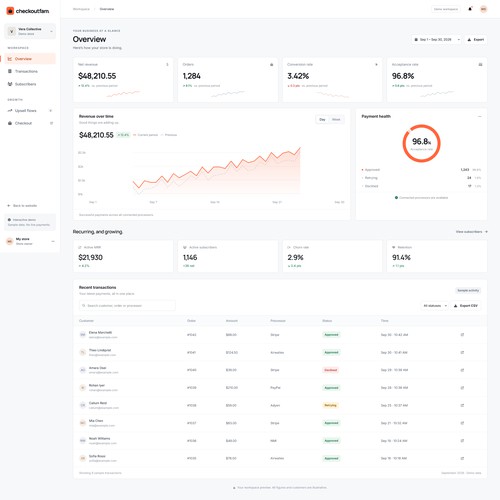The height and width of the screenshot is (500, 500).
Task: Click the Vera Collective store logo
Action: tap(12, 31)
